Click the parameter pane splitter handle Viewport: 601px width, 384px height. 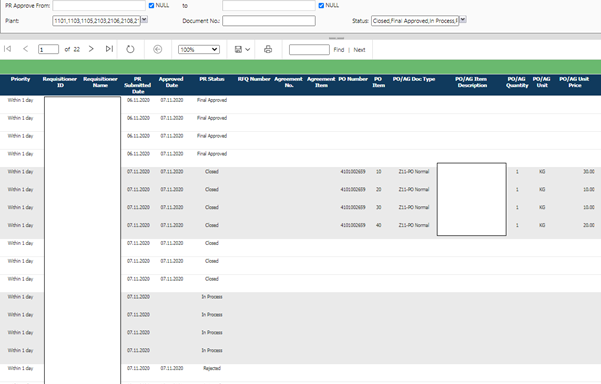[337, 38]
